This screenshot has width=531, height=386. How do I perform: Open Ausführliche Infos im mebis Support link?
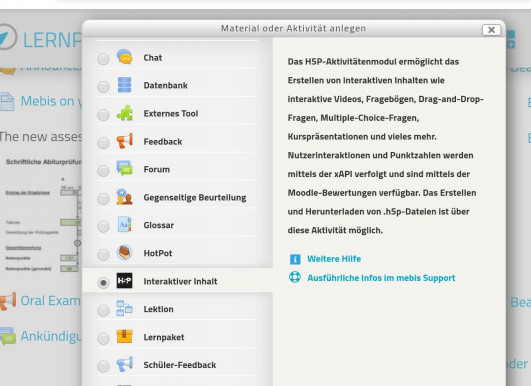[x=381, y=278]
